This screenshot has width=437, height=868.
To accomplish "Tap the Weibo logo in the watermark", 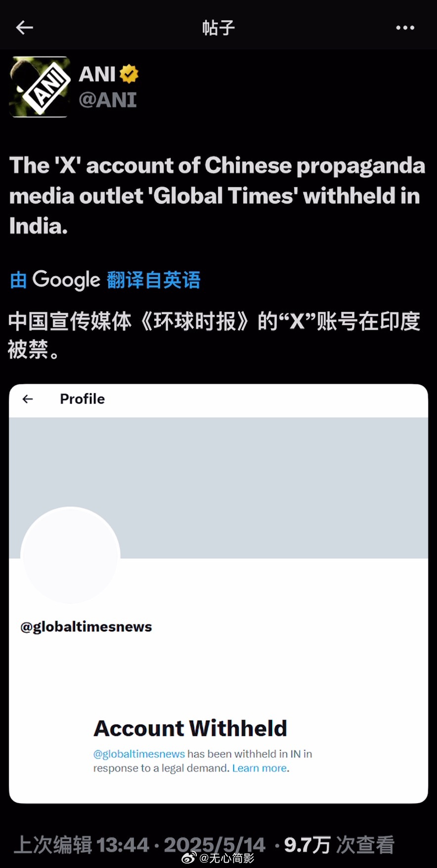I will pyautogui.click(x=189, y=858).
